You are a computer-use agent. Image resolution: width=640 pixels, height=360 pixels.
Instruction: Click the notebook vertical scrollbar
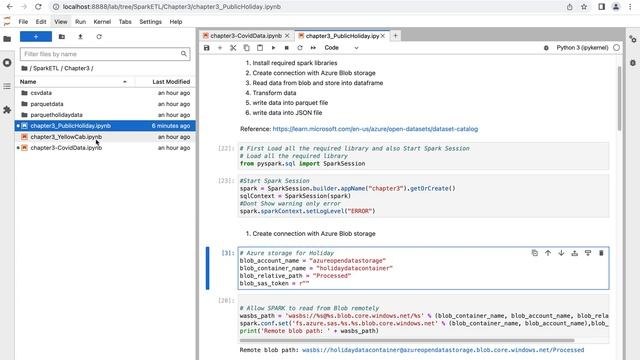(x=619, y=98)
